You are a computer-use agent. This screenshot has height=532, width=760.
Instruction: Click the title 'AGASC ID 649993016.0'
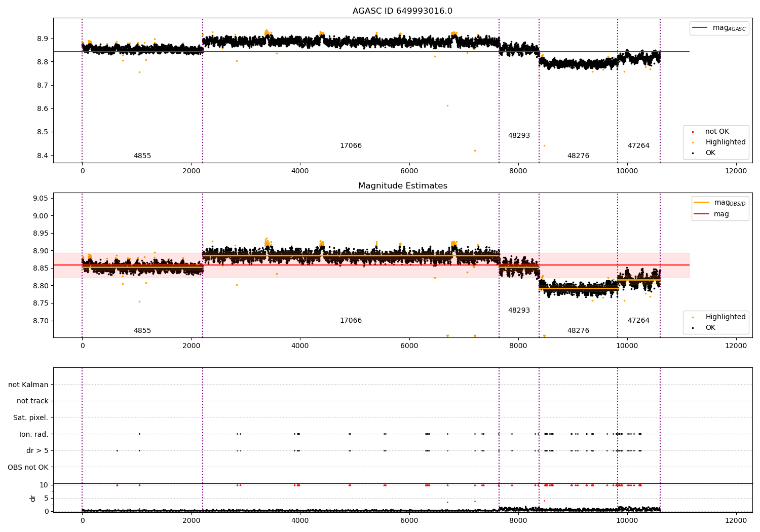(402, 11)
